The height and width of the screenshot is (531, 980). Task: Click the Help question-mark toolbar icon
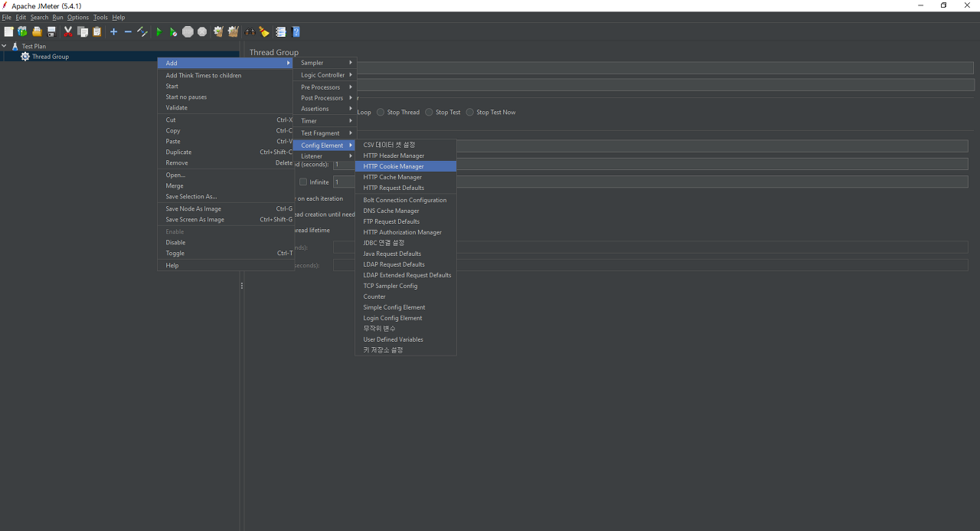296,31
